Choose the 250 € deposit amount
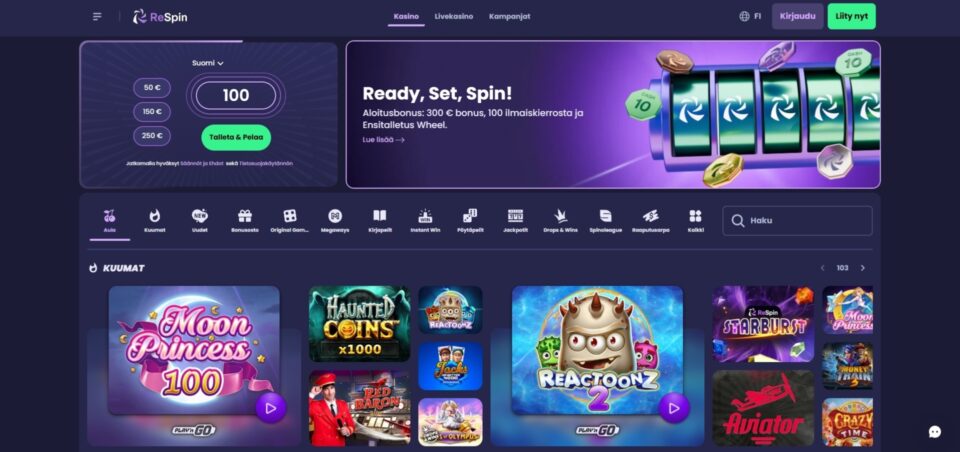Screen dimensions: 960x452 [152, 136]
